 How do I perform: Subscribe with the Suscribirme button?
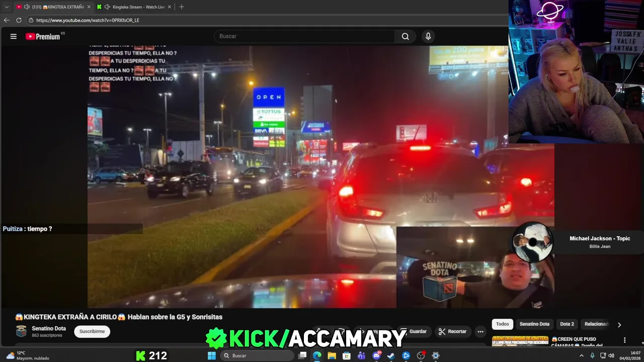tap(92, 331)
